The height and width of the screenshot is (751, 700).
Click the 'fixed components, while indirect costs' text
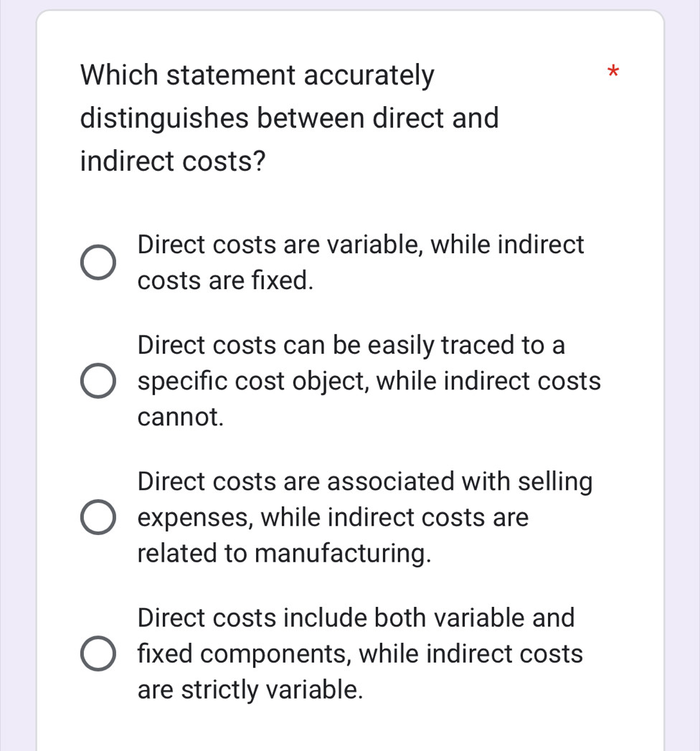(360, 654)
